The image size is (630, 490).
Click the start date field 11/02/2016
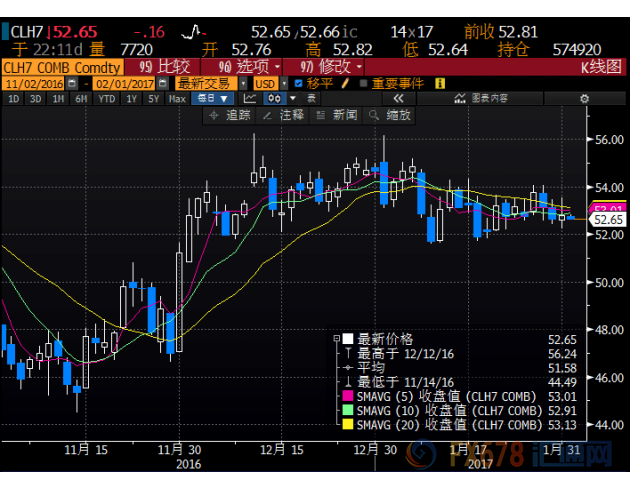pyautogui.click(x=31, y=84)
